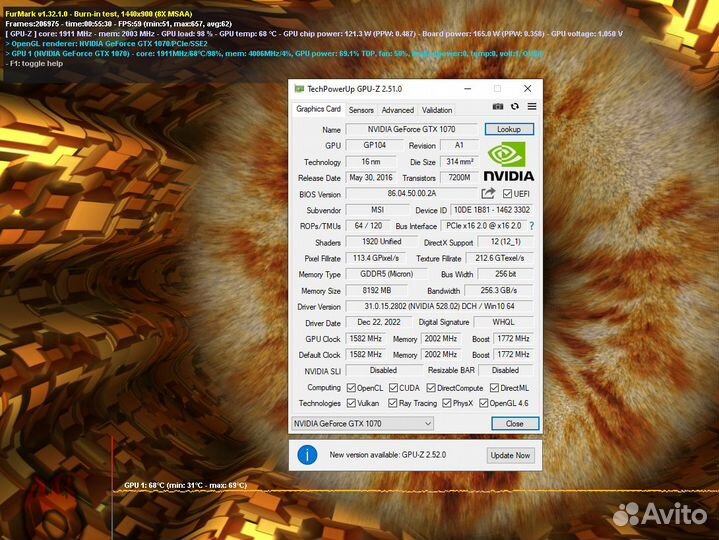This screenshot has width=719, height=540.
Task: Click the refresh icon in GPU-Z
Action: (515, 107)
